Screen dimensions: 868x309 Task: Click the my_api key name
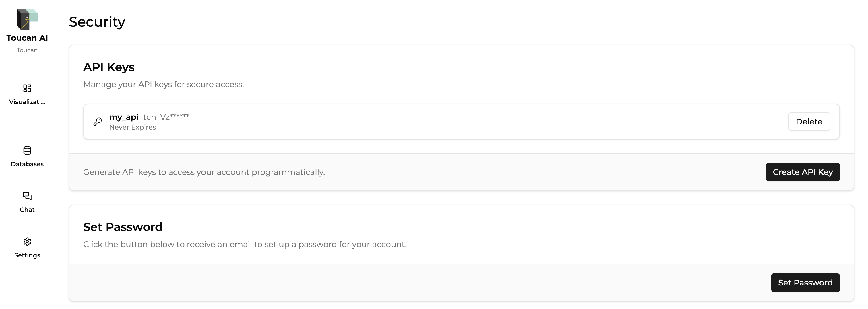[x=124, y=117]
